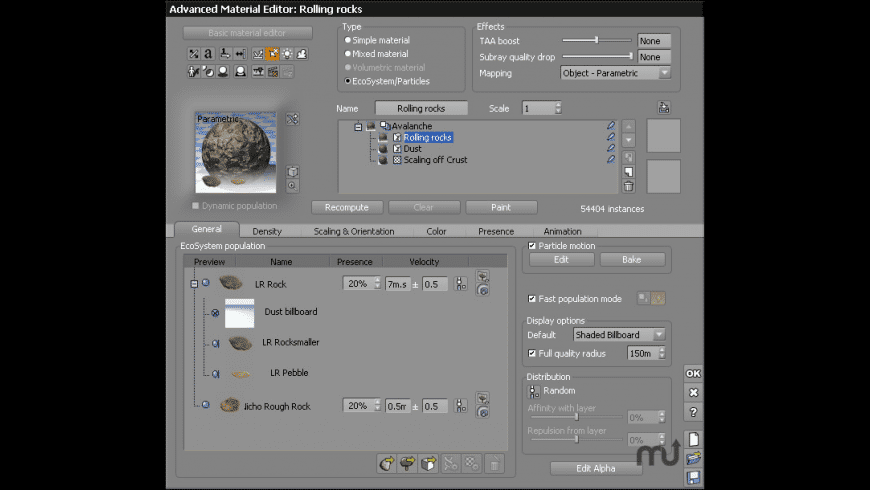Screen dimensions: 870x490
Task: Select the Simple material radio button
Action: pos(346,41)
